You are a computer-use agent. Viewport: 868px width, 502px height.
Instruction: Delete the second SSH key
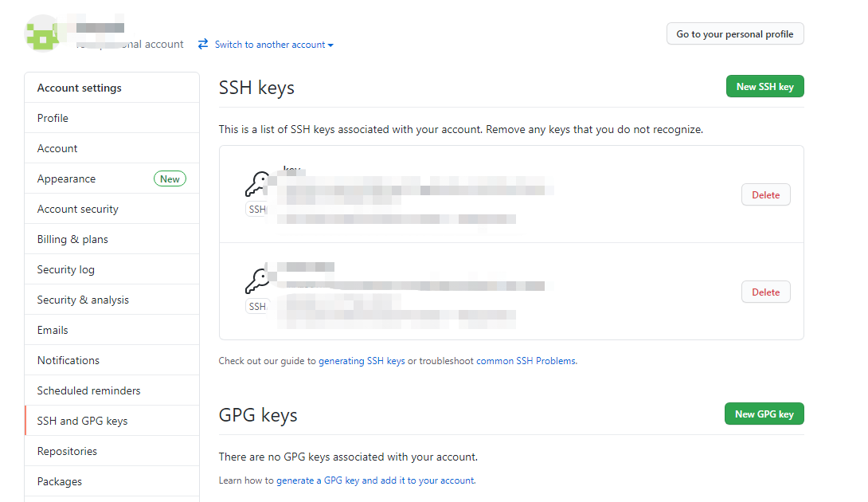pos(765,292)
